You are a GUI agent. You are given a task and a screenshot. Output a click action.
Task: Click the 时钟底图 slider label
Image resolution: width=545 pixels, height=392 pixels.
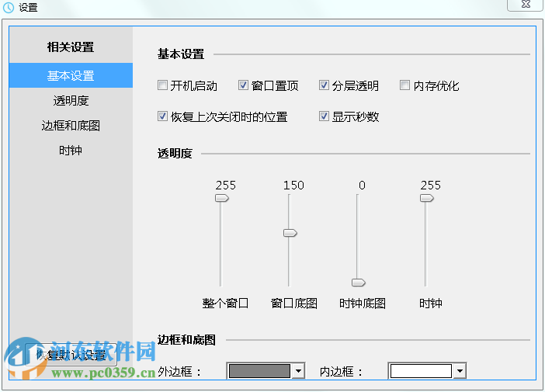363,303
